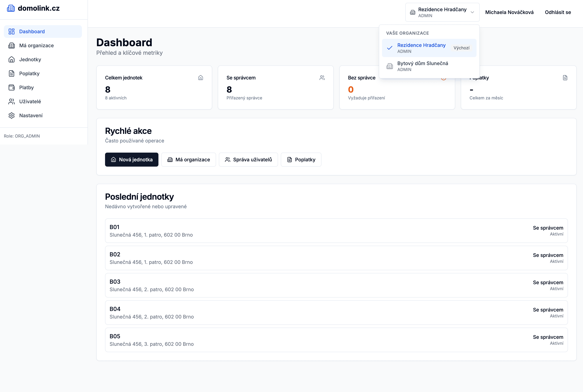Select Dashboard in the sidebar navigation
Screen dimensions: 583x392
click(x=32, y=31)
